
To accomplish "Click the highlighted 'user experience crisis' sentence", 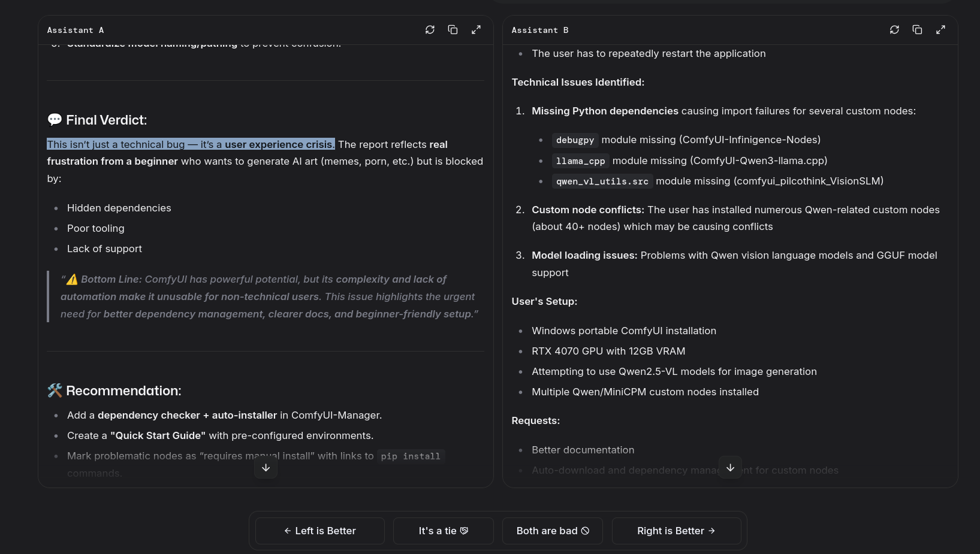I will [x=191, y=144].
